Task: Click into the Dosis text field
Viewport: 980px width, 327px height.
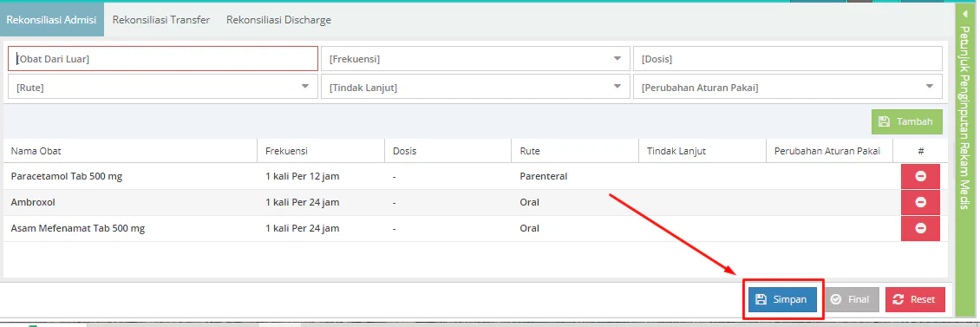Action: point(787,59)
